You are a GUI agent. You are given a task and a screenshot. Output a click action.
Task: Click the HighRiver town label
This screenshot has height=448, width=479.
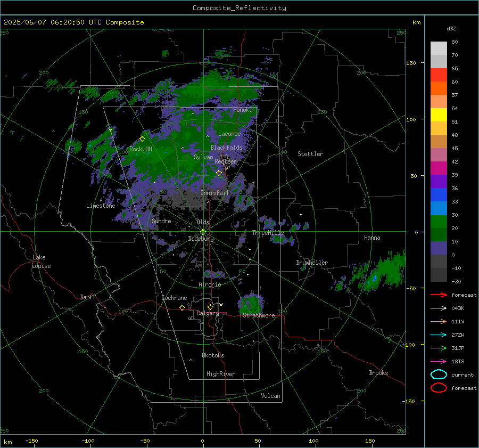pyautogui.click(x=221, y=374)
